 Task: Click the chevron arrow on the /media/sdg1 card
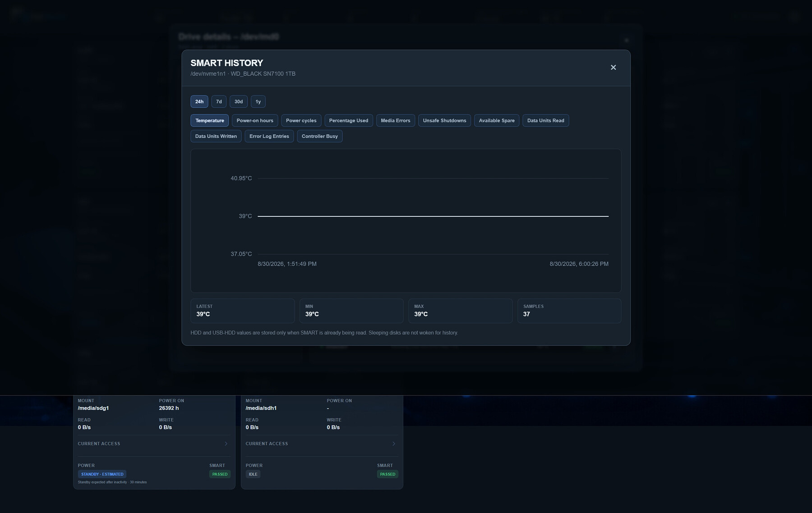click(x=226, y=444)
